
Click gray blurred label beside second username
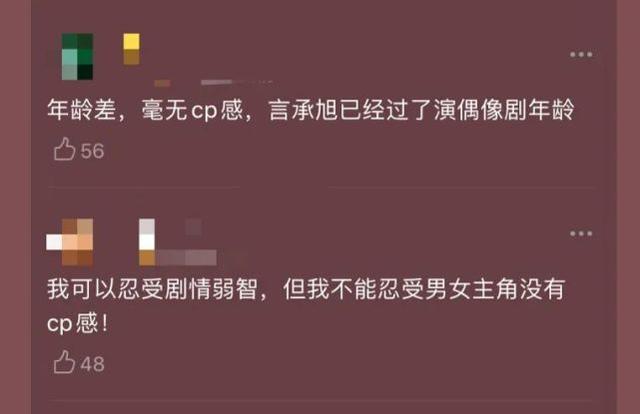tap(187, 258)
